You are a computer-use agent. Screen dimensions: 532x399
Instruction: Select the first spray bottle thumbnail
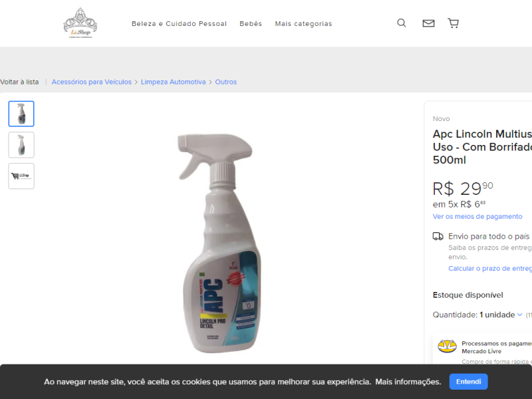(21, 114)
